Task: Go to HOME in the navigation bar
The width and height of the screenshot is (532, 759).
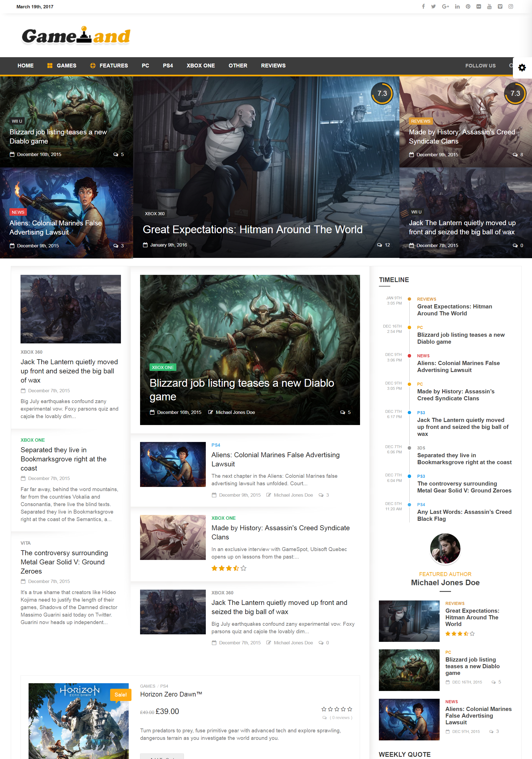Action: click(26, 66)
